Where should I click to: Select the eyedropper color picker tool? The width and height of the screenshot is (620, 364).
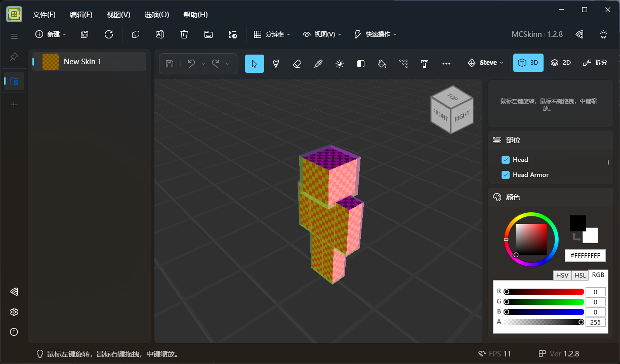[318, 63]
